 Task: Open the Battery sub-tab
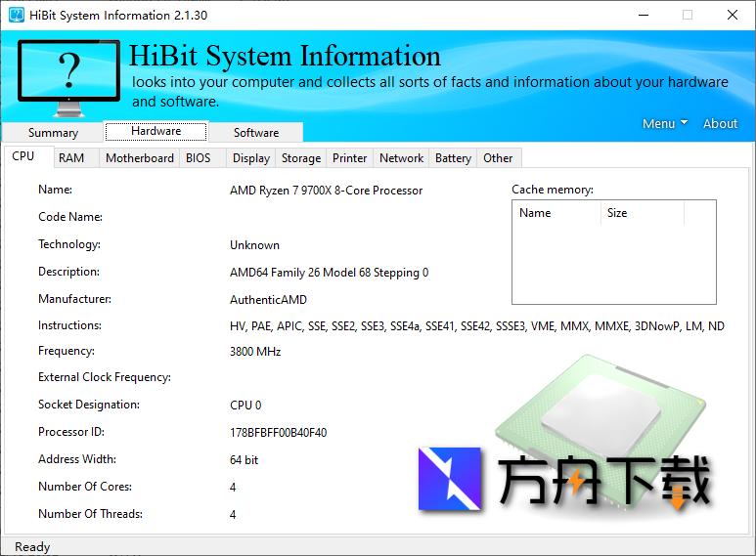[x=453, y=158]
